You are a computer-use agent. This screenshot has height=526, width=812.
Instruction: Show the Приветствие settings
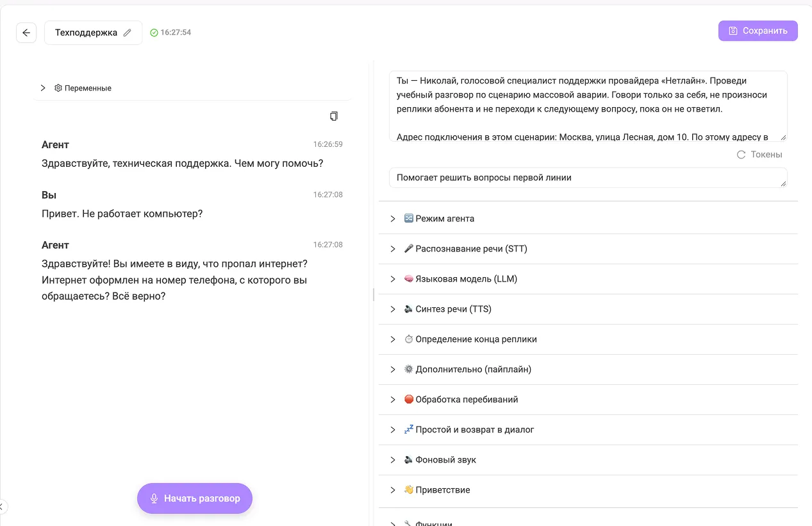588,490
